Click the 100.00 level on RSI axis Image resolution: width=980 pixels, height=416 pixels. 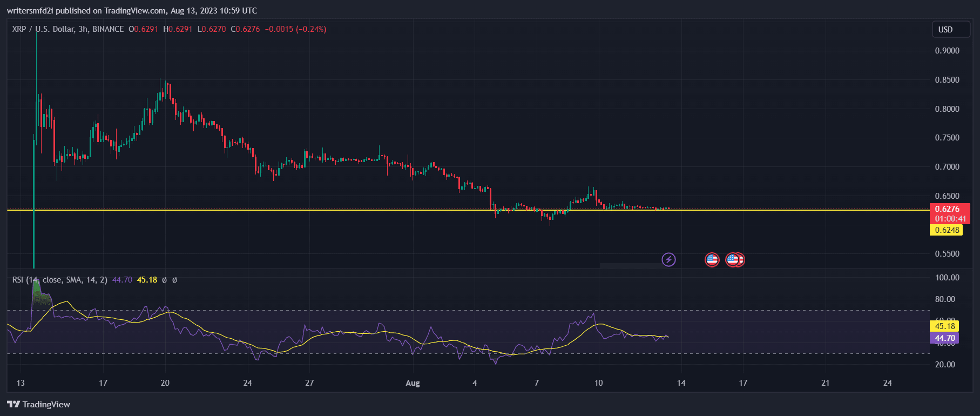[947, 278]
